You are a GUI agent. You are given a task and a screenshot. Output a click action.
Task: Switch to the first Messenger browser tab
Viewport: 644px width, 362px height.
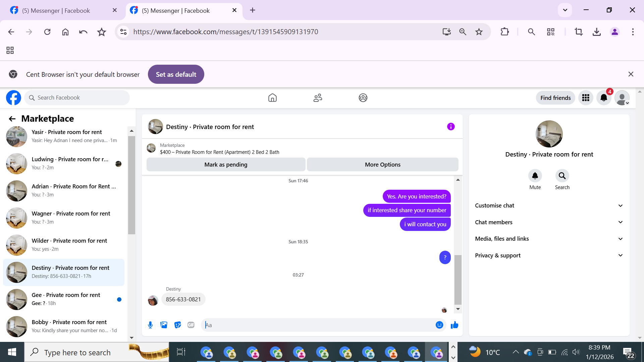point(56,10)
